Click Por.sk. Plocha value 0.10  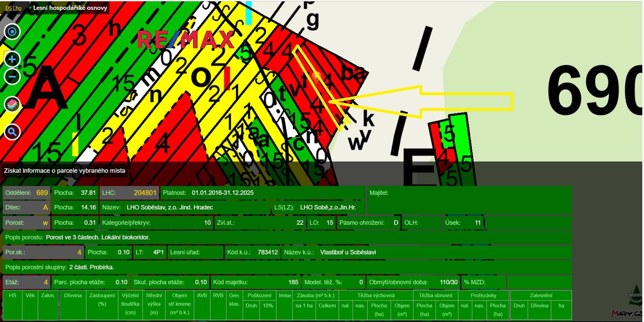(124, 252)
